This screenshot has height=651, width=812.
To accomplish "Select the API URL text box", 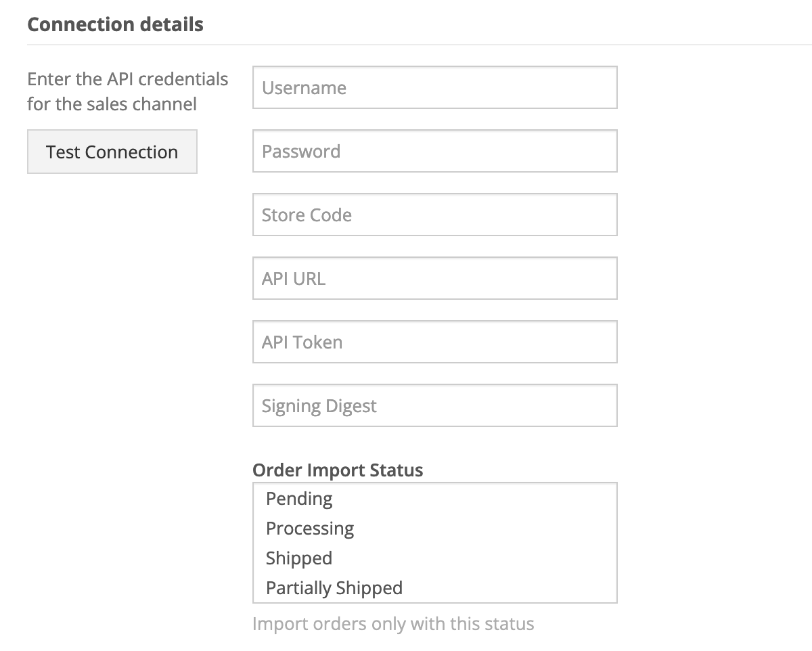I will tap(434, 278).
